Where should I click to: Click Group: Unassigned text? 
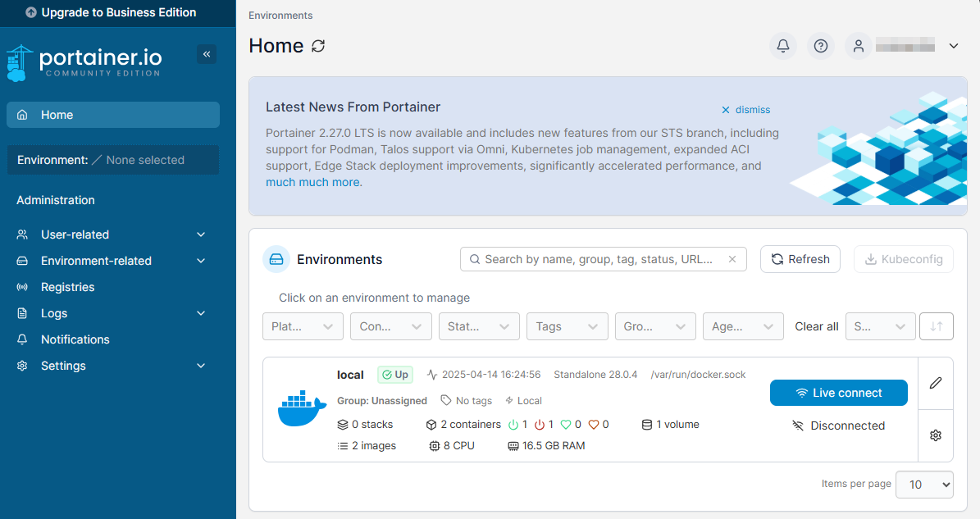(x=382, y=401)
